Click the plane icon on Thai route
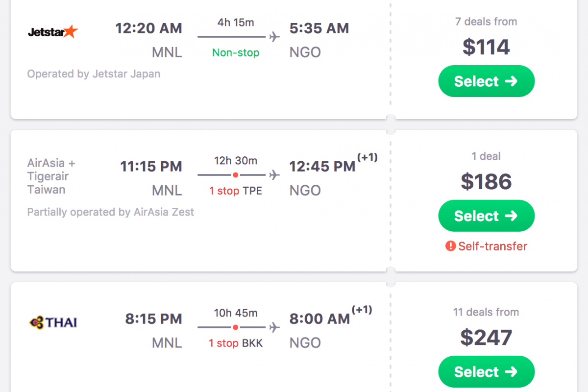 coord(274,327)
